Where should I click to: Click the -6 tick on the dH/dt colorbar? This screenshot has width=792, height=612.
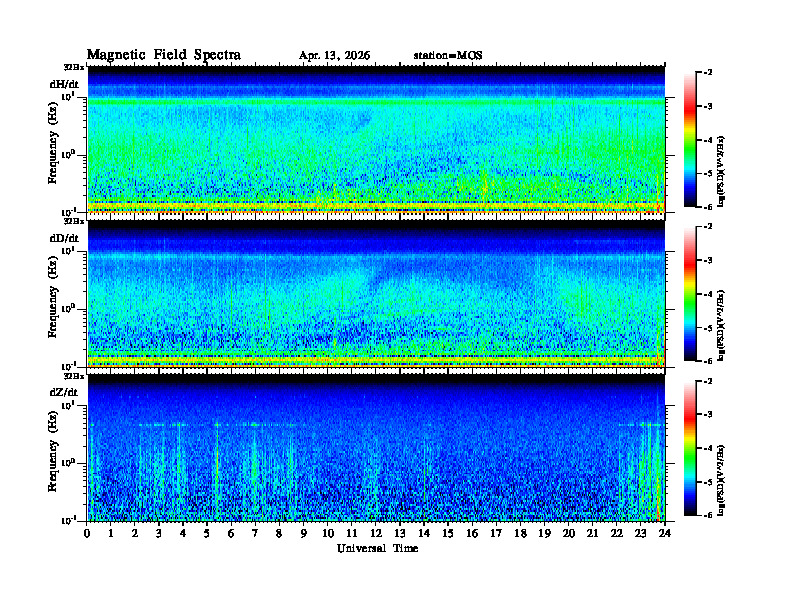click(708, 207)
